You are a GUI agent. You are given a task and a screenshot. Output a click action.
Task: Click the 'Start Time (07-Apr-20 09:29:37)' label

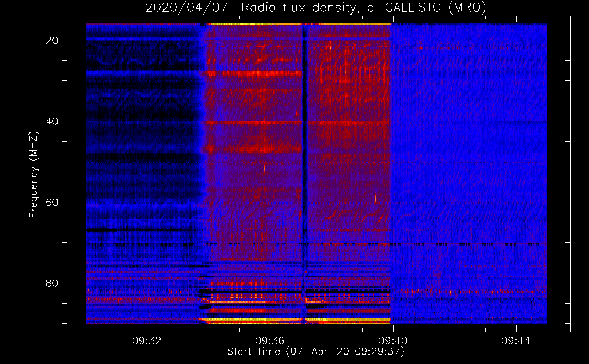316,352
